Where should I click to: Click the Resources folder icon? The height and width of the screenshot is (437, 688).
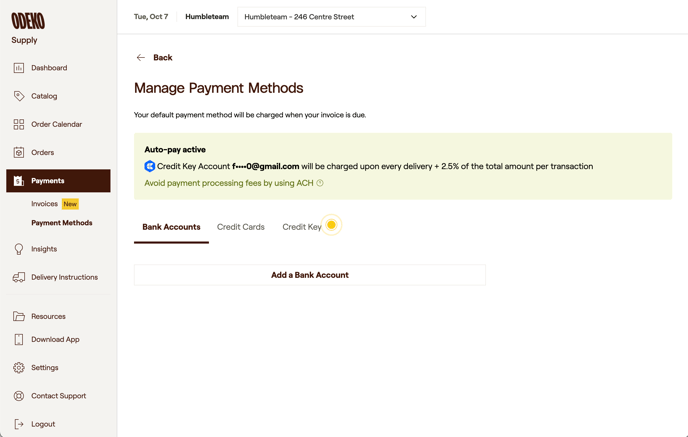(x=19, y=316)
